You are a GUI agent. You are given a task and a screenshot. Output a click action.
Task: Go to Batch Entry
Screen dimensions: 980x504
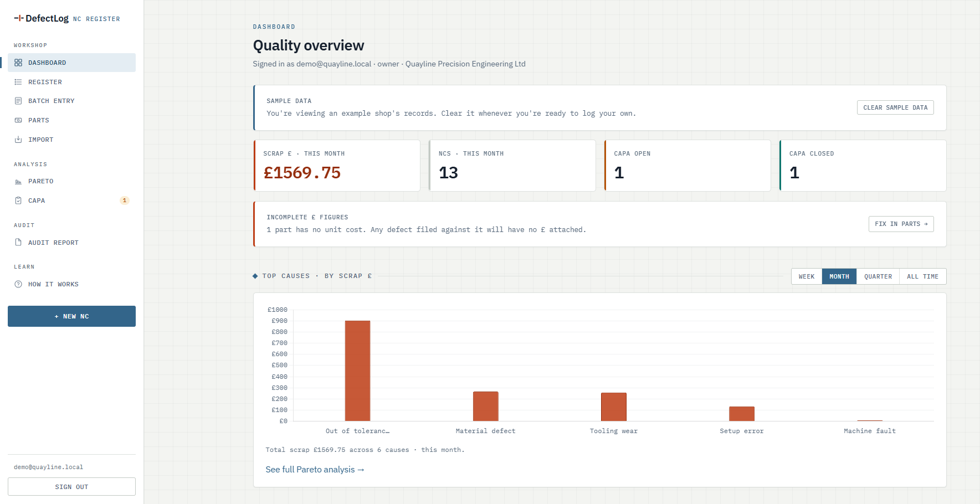click(x=71, y=101)
